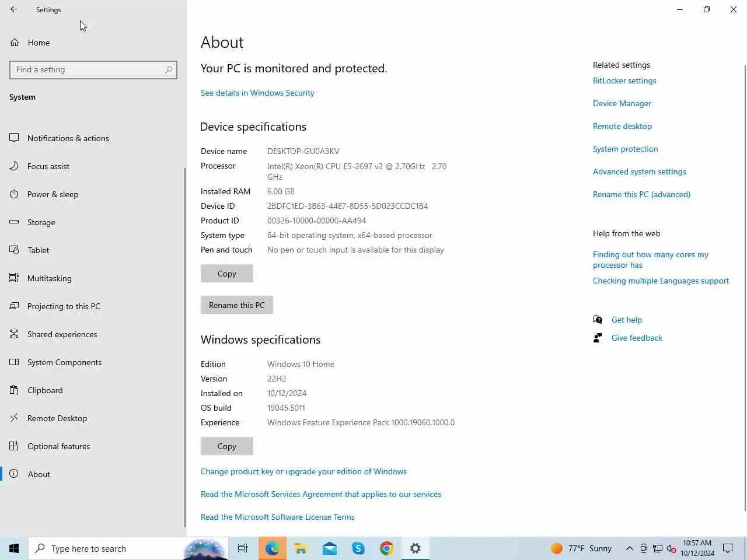Screen dimensions: 747x560
Task: Click the Optional features icon
Action: click(x=15, y=446)
